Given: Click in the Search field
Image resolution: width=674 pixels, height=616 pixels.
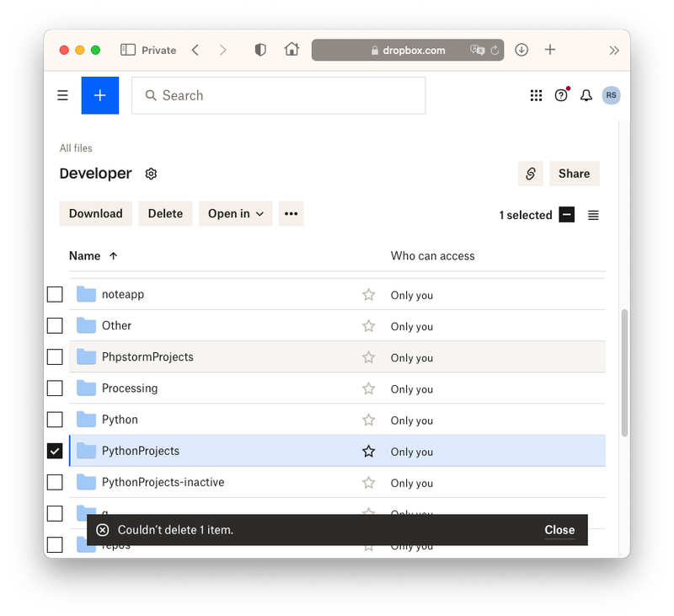Looking at the screenshot, I should [x=279, y=95].
